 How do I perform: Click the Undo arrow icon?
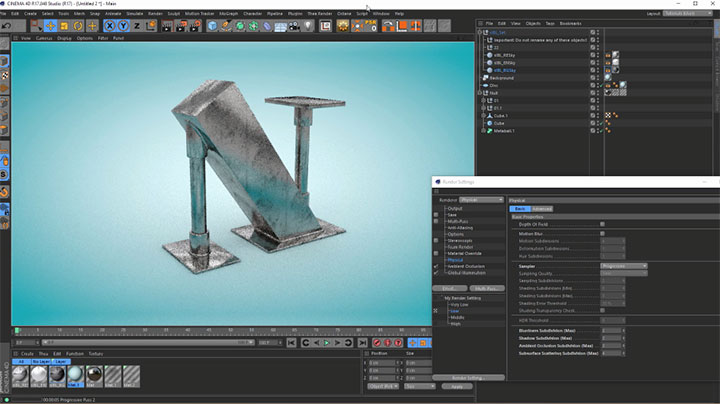coord(6,26)
